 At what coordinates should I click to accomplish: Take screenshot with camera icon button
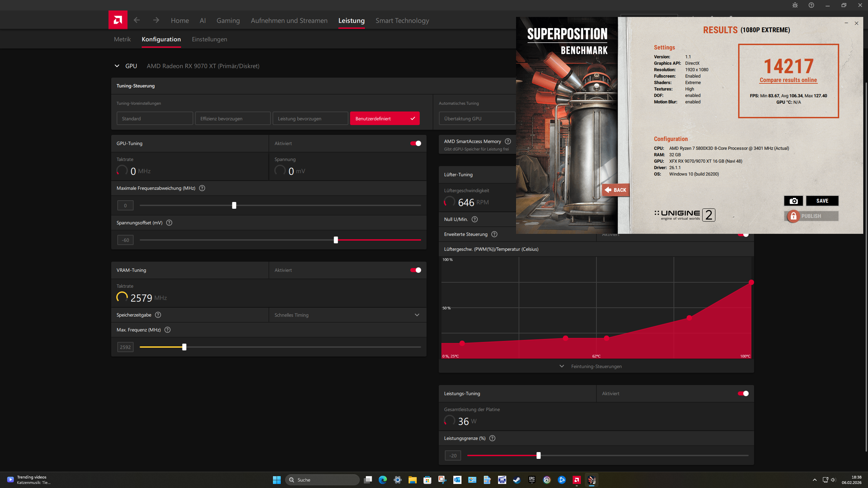click(x=793, y=201)
